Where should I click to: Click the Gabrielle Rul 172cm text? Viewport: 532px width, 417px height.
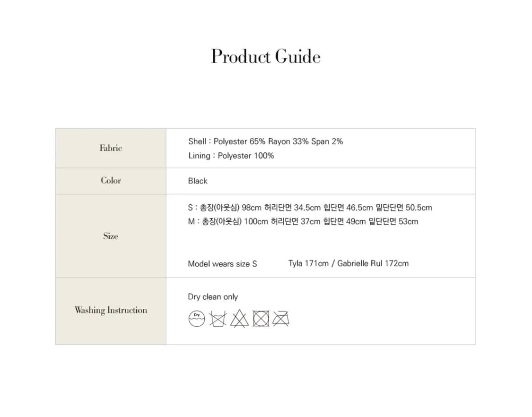373,263
